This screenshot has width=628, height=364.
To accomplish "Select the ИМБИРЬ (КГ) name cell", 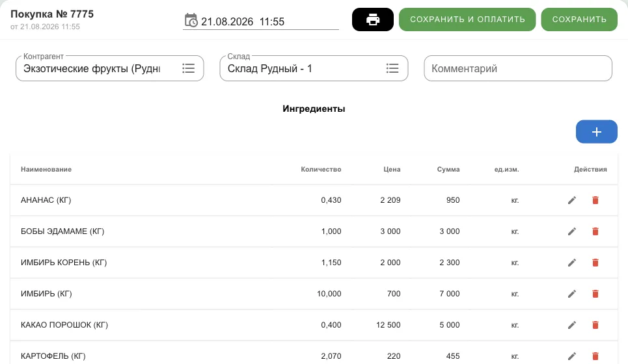I will click(46, 294).
